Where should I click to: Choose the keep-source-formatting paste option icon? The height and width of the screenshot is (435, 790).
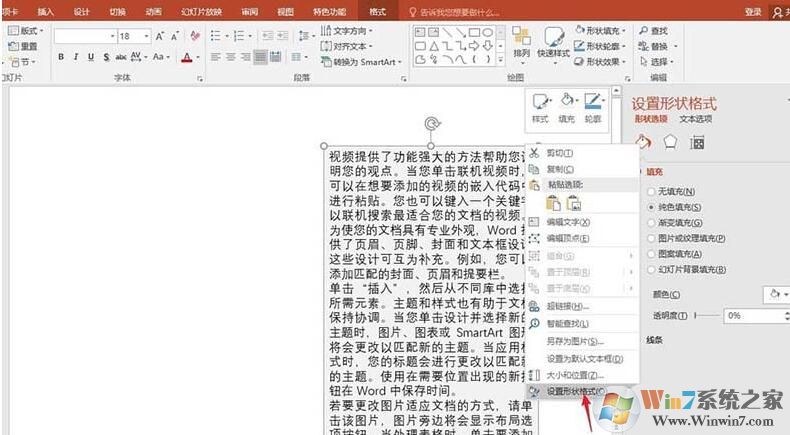click(x=553, y=203)
